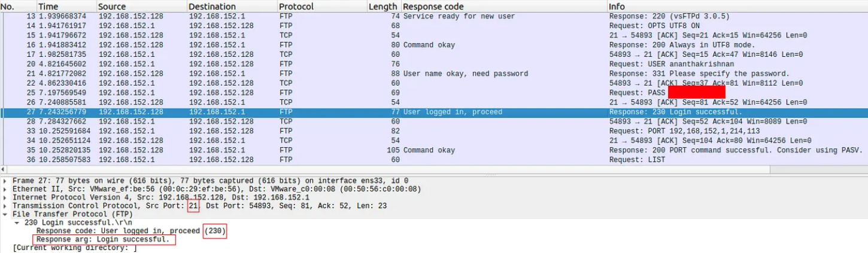868x253 pixels.
Task: Expand Transmission Control Protocol row
Action: 6,206
